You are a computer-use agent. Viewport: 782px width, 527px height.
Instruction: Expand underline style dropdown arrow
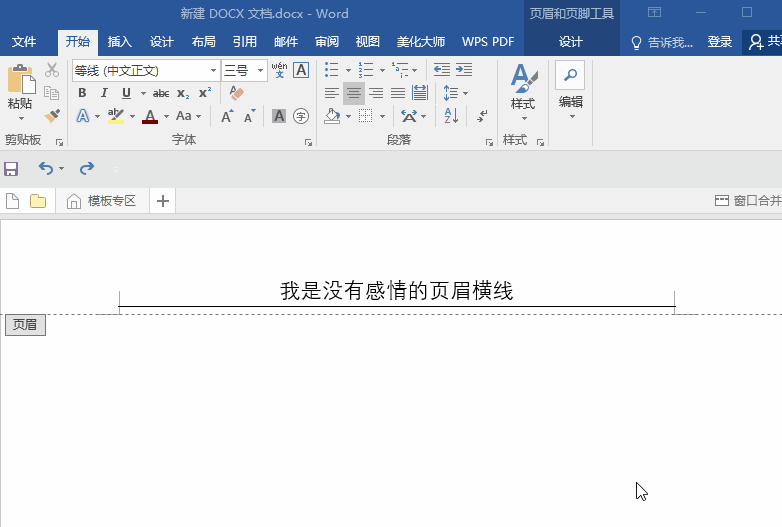143,93
